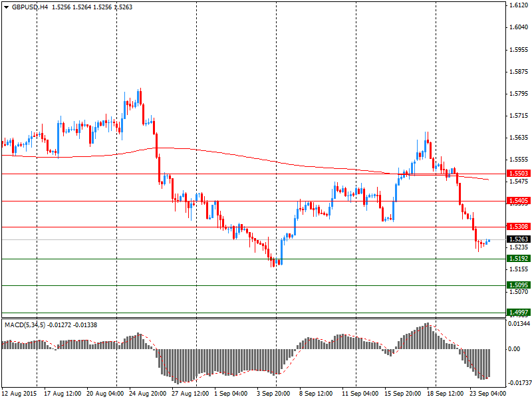The width and height of the screenshot is (532, 399).
Task: Click the 1.6040 price scale value
Action: 519,27
